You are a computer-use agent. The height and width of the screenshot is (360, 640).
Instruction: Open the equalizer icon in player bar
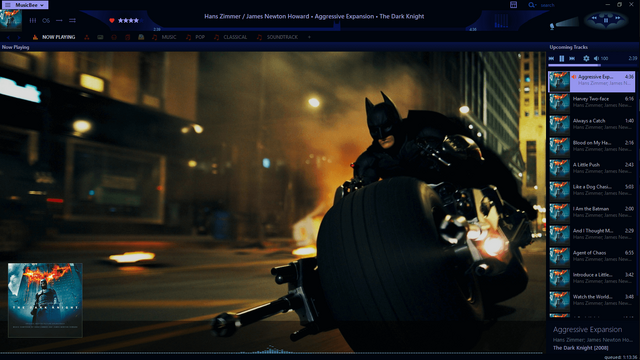pos(33,20)
